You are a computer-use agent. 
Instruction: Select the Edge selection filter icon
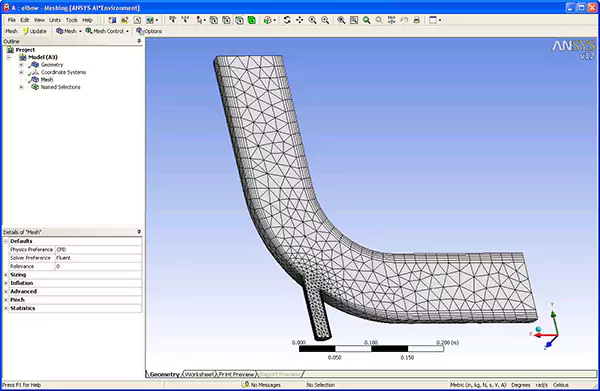(x=227, y=20)
